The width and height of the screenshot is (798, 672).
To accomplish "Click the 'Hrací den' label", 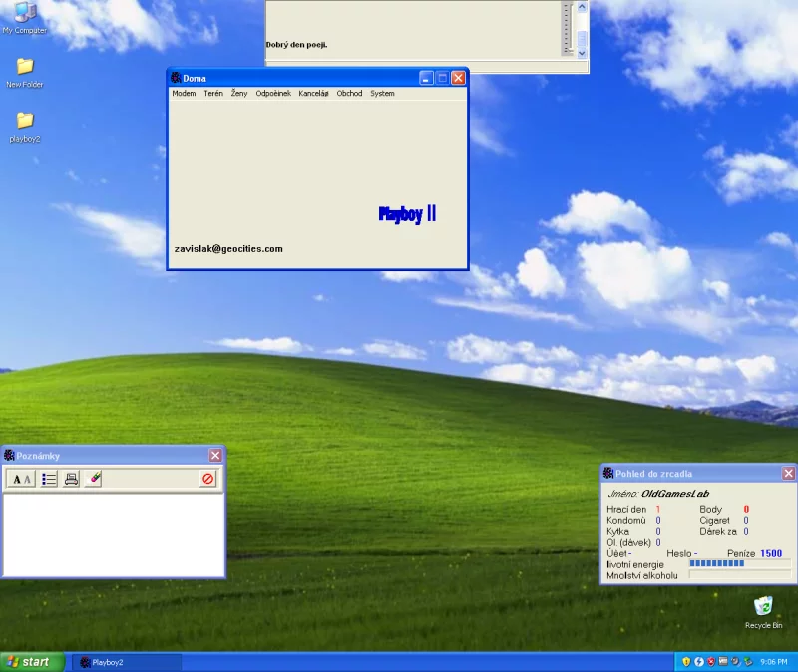I will pos(626,510).
